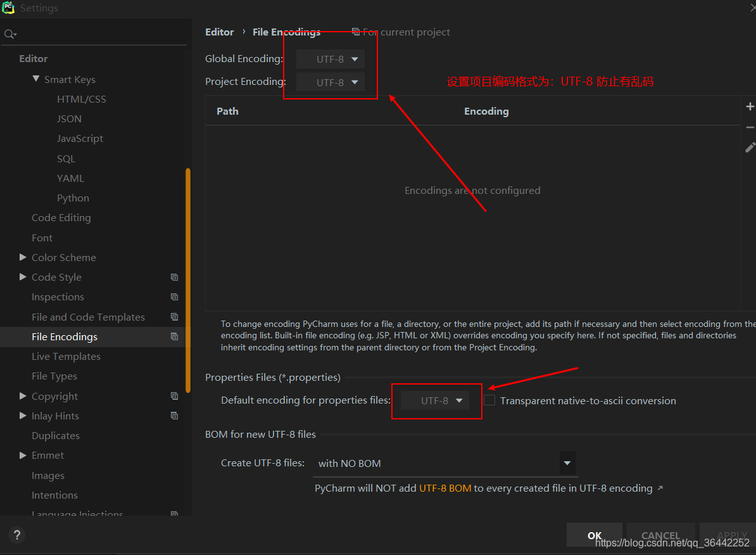Viewport: 756px width, 555px height.
Task: Open Font settings page
Action: click(x=42, y=238)
